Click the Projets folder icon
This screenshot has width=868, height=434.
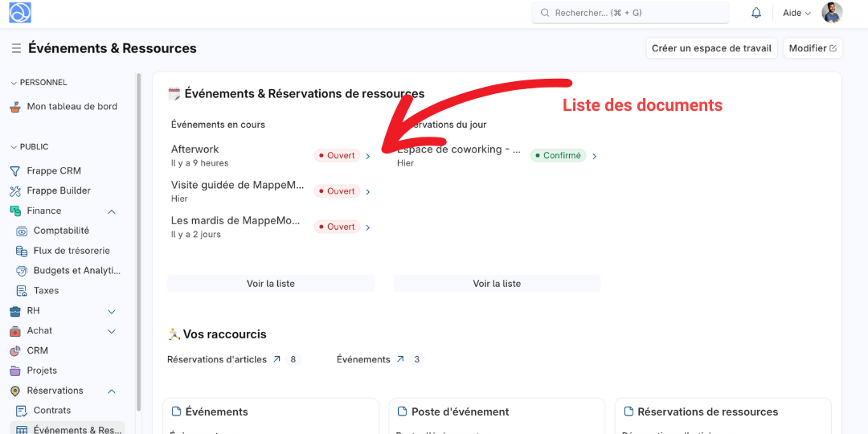pyautogui.click(x=15, y=371)
